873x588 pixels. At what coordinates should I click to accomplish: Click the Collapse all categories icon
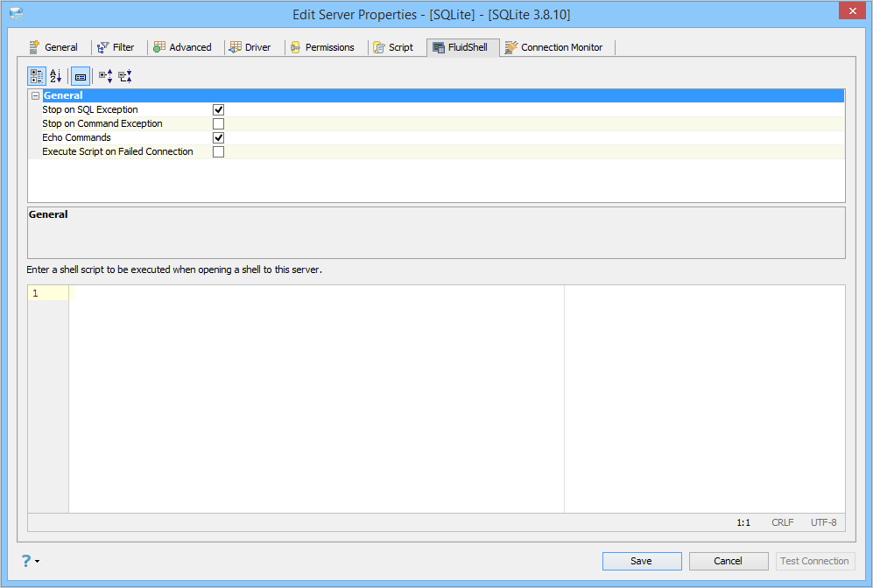[x=125, y=76]
